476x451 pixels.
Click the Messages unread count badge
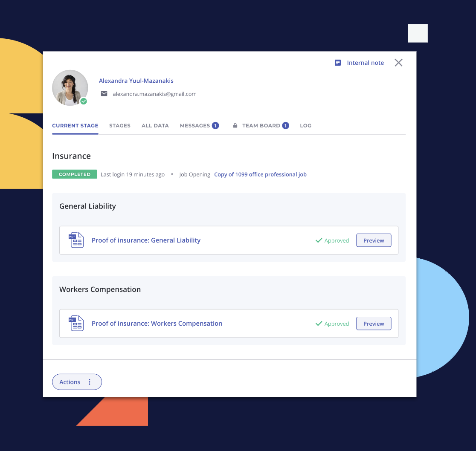[215, 126]
